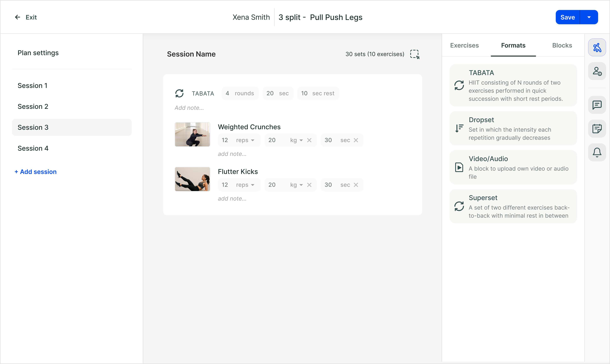Open kg unit dropdown for Flutter Kicks
Image resolution: width=610 pixels, height=364 pixels.
click(x=301, y=185)
